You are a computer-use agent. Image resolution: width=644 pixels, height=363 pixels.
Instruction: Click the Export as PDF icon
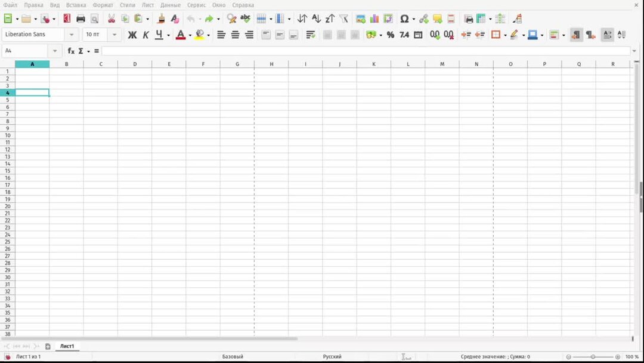[x=67, y=19]
